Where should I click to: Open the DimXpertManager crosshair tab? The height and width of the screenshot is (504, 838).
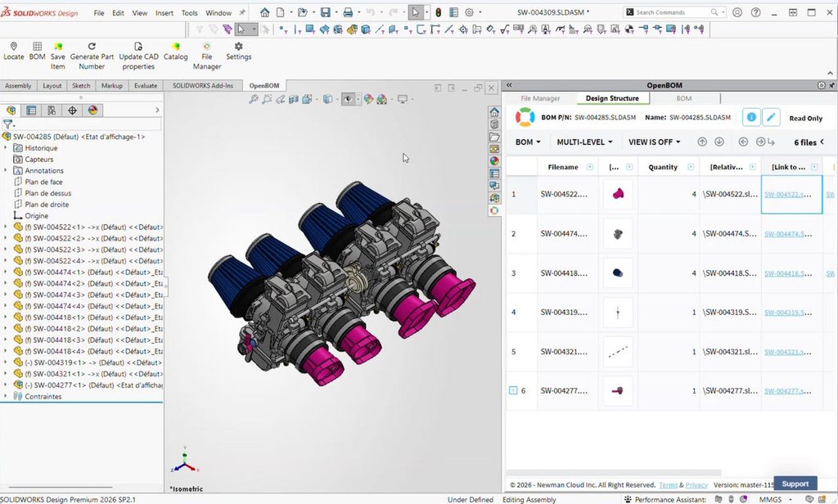coord(72,110)
